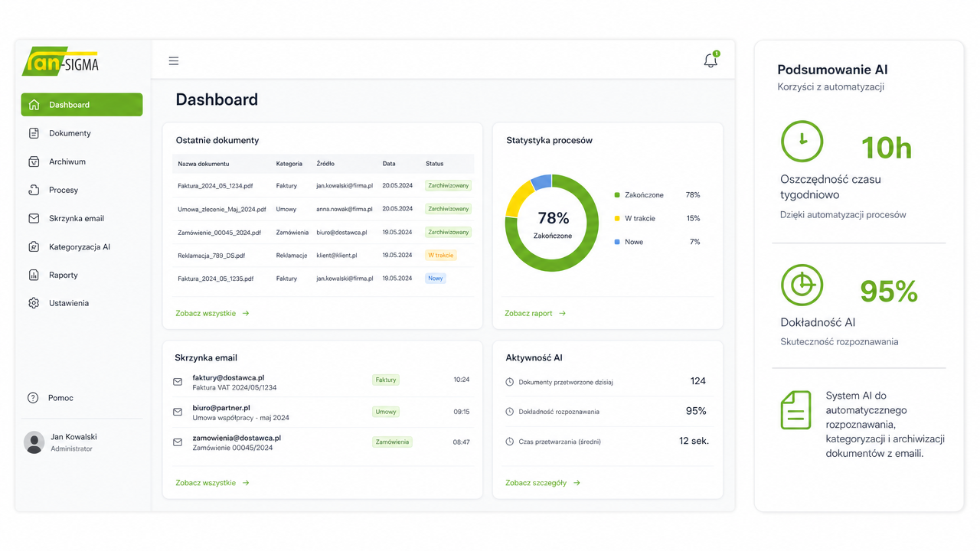Image resolution: width=980 pixels, height=551 pixels.
Task: Click the Archiwum box icon
Action: tap(34, 161)
